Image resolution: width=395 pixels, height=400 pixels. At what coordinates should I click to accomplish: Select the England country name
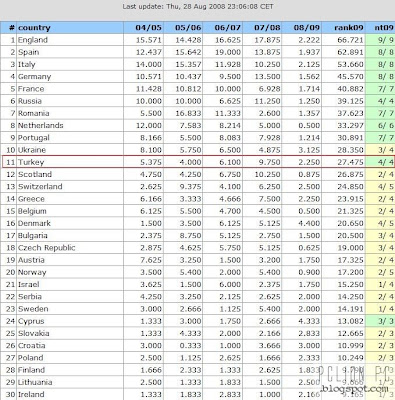pos(33,40)
